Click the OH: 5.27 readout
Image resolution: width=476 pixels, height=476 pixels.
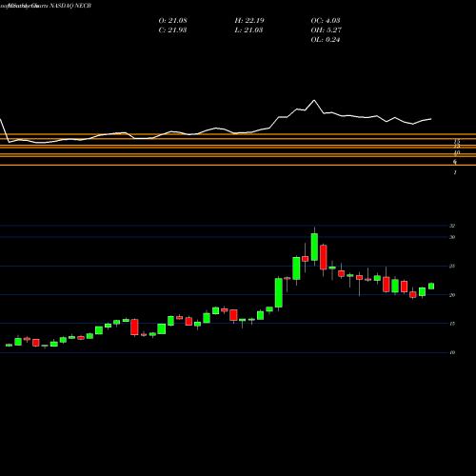326,30
